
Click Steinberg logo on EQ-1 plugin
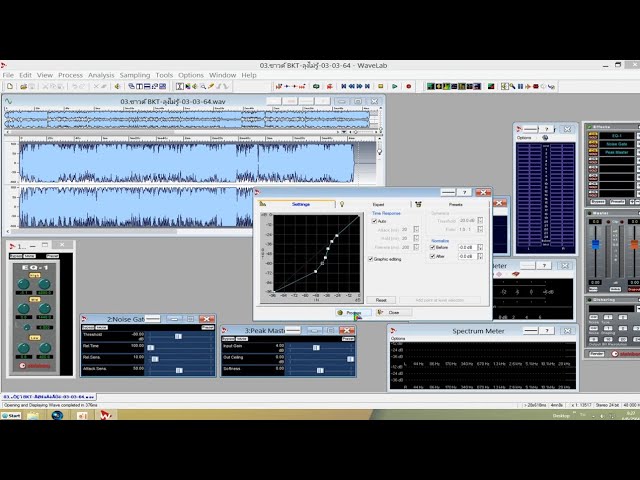click(35, 366)
